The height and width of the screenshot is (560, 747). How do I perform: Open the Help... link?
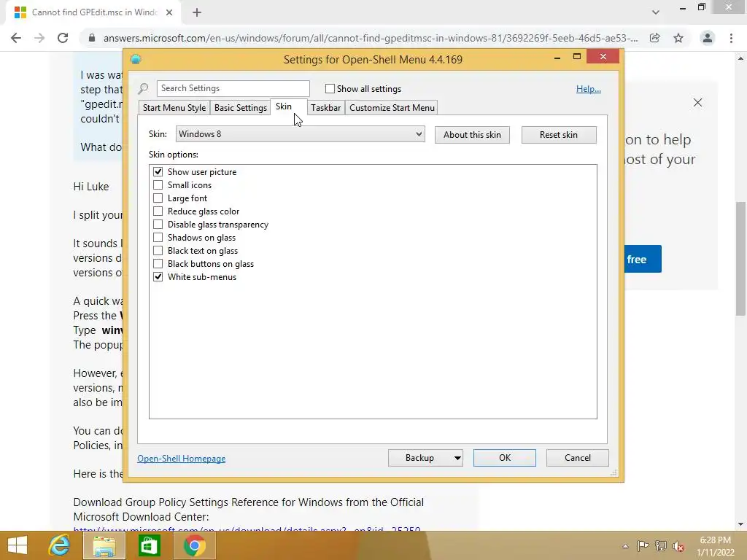click(x=589, y=89)
